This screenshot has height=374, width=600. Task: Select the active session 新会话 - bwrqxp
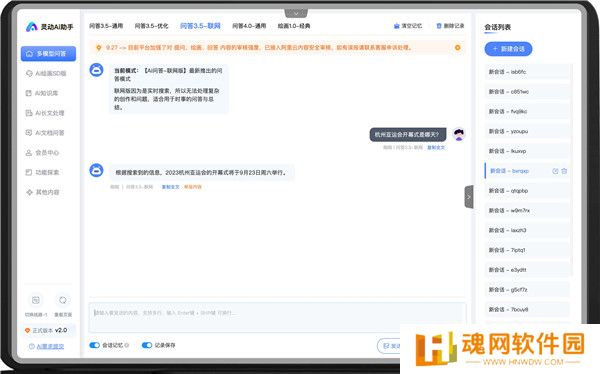click(x=527, y=171)
